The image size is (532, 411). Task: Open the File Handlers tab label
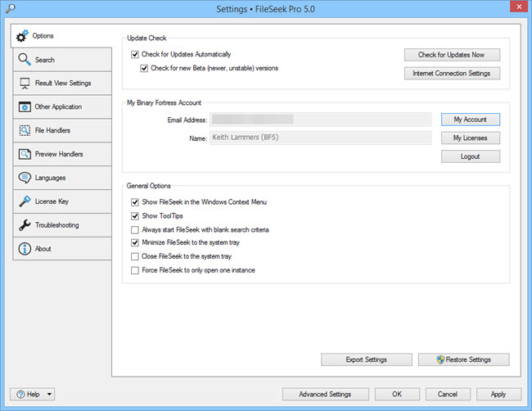(52, 130)
